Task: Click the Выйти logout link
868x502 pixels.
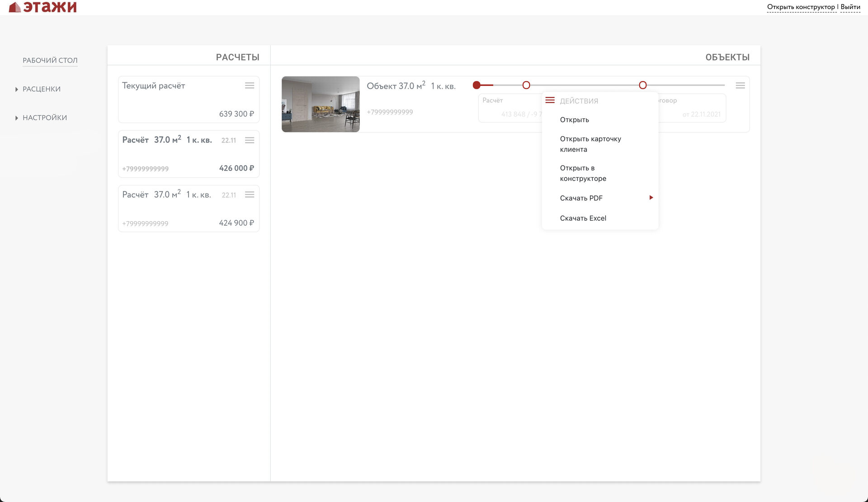Action: coord(850,7)
